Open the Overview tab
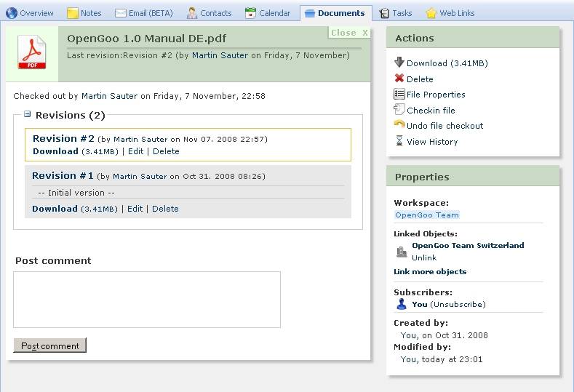The width and height of the screenshot is (574, 392). pos(30,13)
